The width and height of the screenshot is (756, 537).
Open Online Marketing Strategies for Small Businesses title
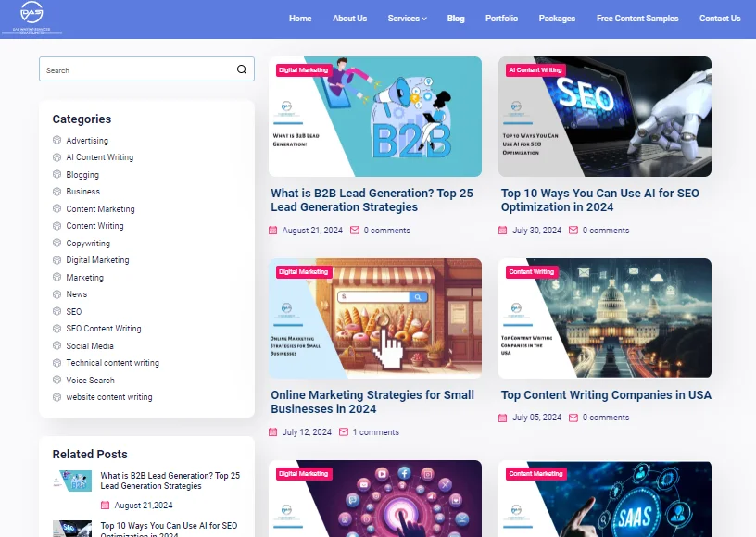click(372, 402)
